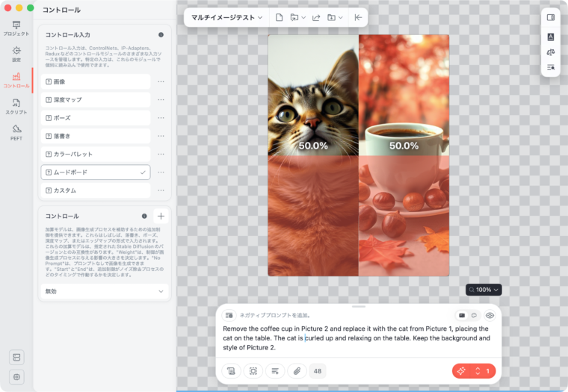Click the new document icon in the top toolbar
568x392 pixels.
click(x=279, y=17)
